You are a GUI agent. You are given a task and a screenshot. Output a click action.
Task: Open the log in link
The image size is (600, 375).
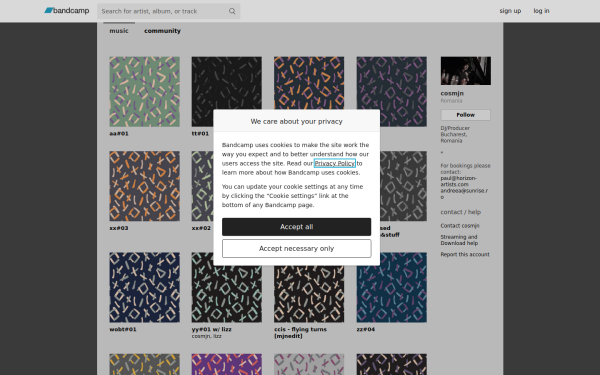(541, 11)
